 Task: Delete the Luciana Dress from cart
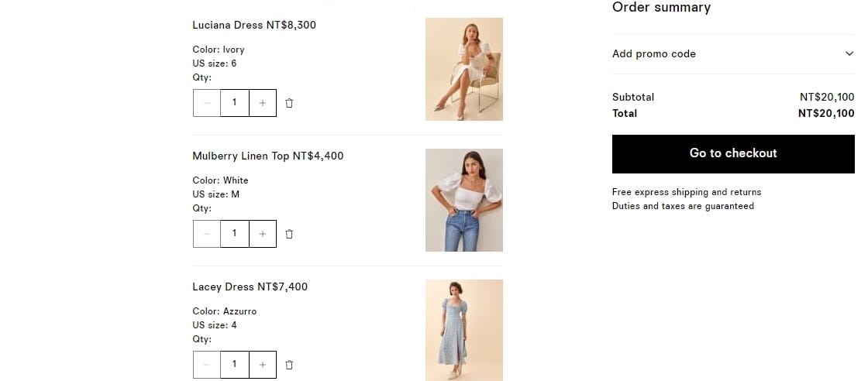[289, 103]
